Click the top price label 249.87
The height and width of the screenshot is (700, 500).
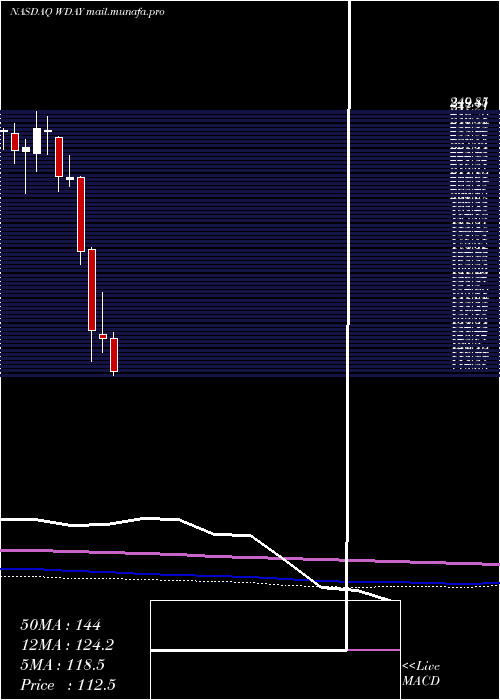pos(468,103)
